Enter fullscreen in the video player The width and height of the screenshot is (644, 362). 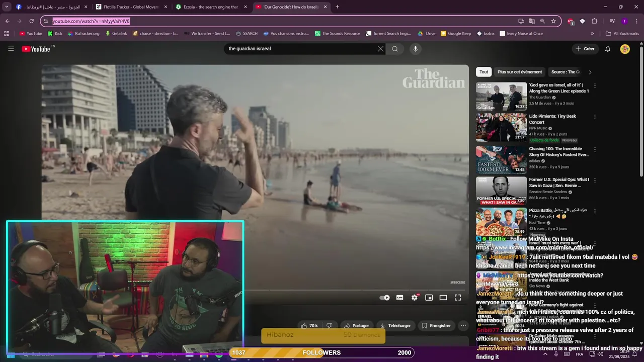(x=458, y=298)
